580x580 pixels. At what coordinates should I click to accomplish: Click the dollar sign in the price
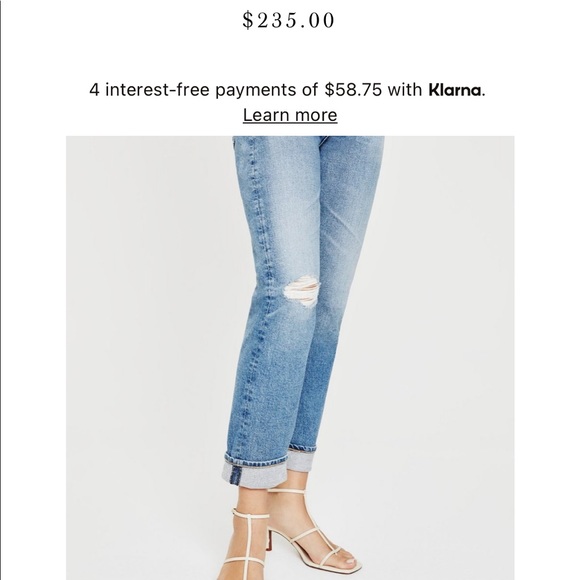[247, 20]
